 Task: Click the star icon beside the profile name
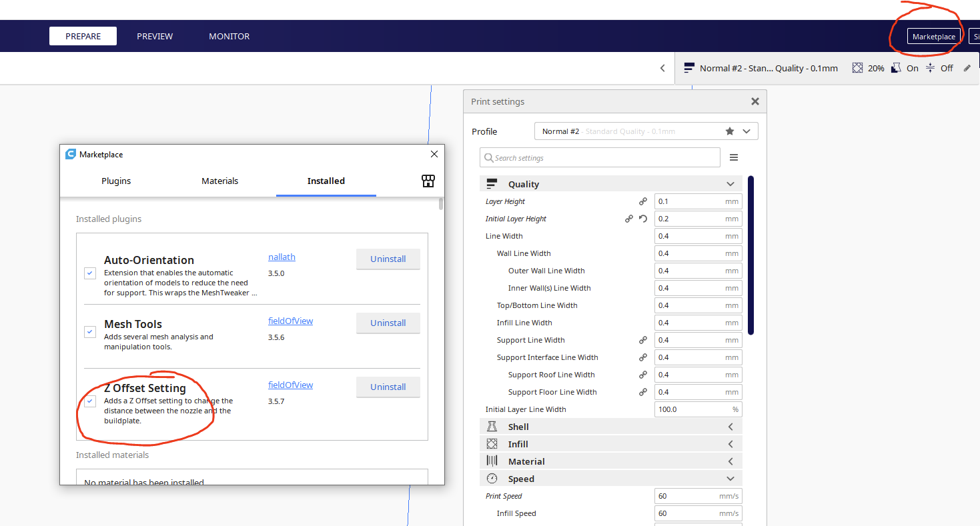pyautogui.click(x=730, y=131)
